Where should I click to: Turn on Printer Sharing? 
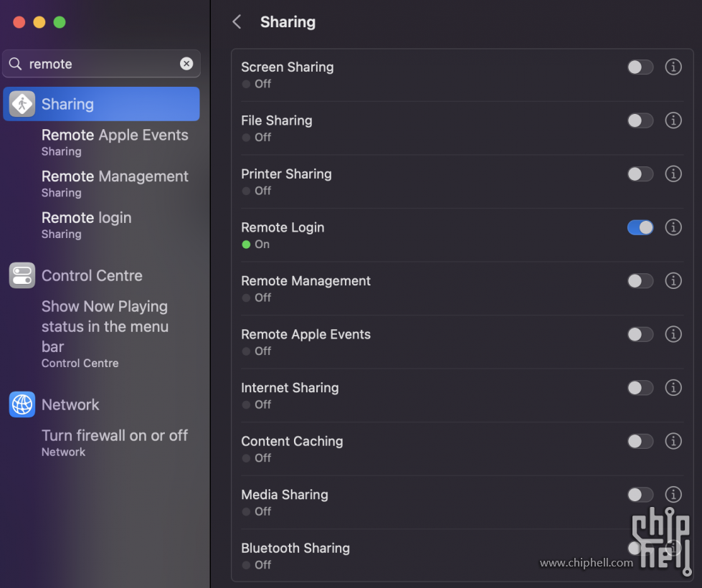point(640,174)
